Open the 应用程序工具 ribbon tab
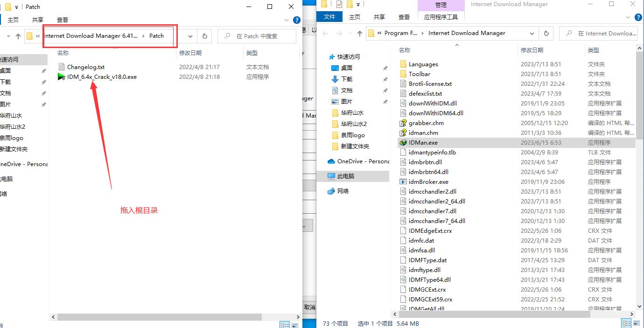The width and height of the screenshot is (644, 328). [441, 17]
